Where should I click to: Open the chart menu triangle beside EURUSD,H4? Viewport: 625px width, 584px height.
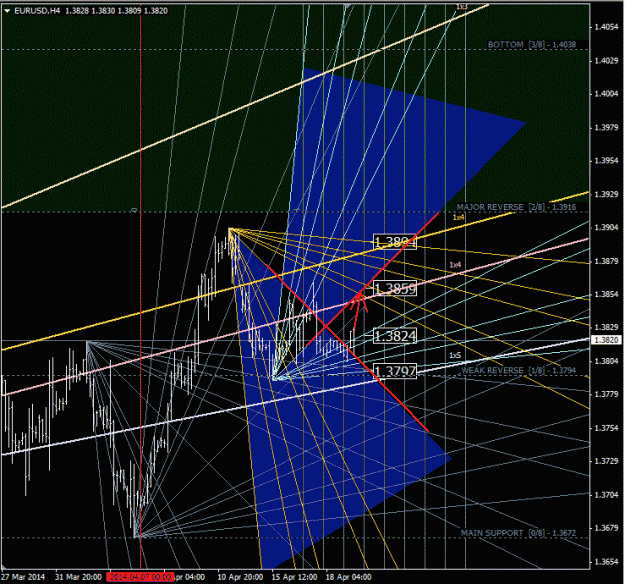[x=7, y=11]
